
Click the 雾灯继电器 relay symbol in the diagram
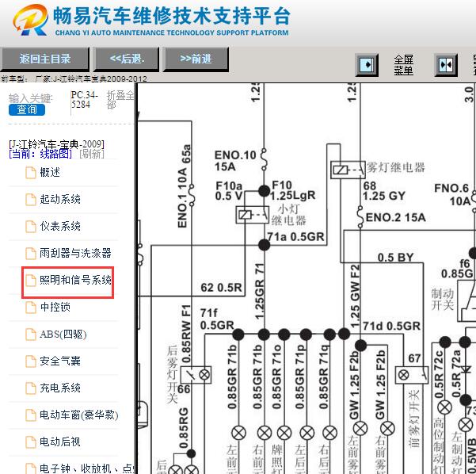[x=348, y=170]
